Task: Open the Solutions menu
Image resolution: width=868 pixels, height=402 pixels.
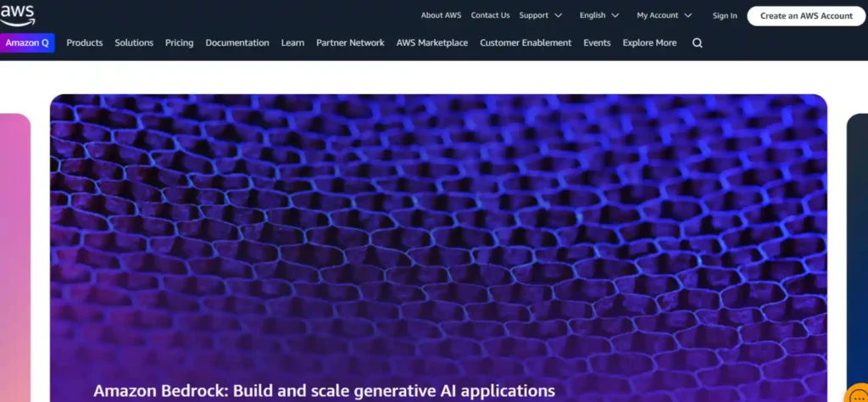Action: [134, 42]
